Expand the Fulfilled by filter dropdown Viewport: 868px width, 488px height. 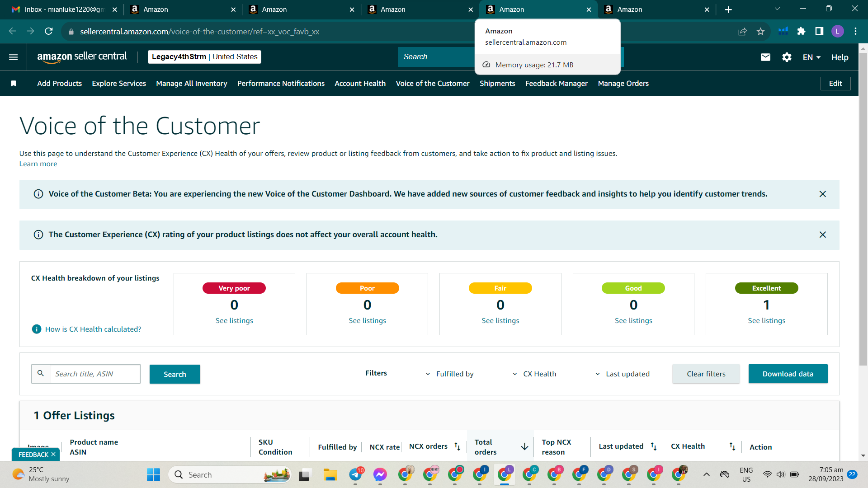point(449,374)
